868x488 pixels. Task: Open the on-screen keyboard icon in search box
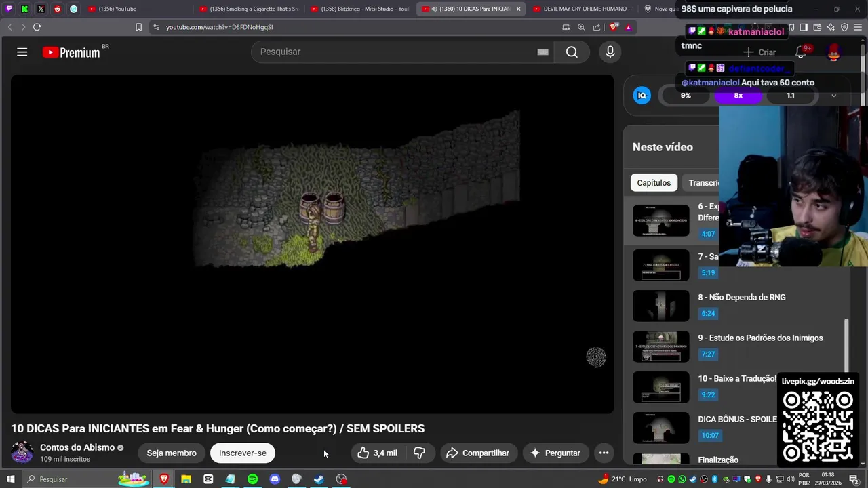tap(542, 52)
